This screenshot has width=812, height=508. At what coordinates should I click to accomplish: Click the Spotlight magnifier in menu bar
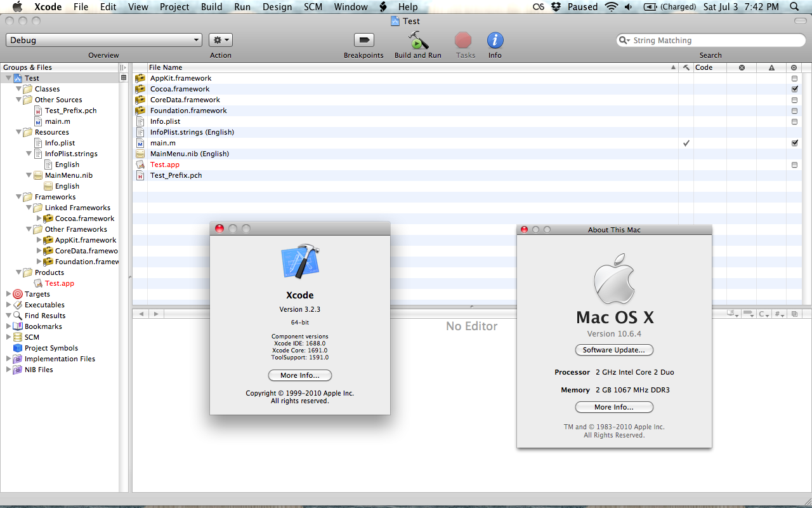coord(794,7)
